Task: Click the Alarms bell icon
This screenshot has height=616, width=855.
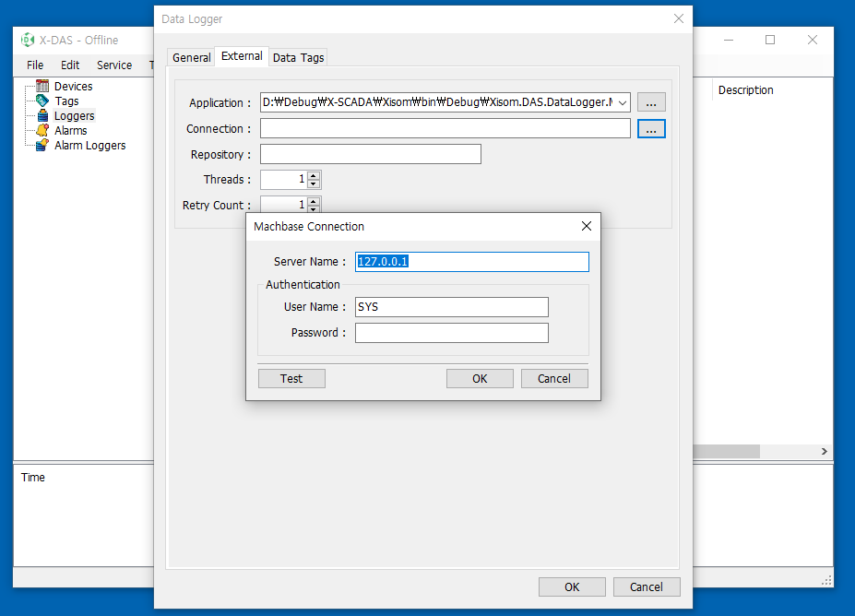Action: [42, 130]
